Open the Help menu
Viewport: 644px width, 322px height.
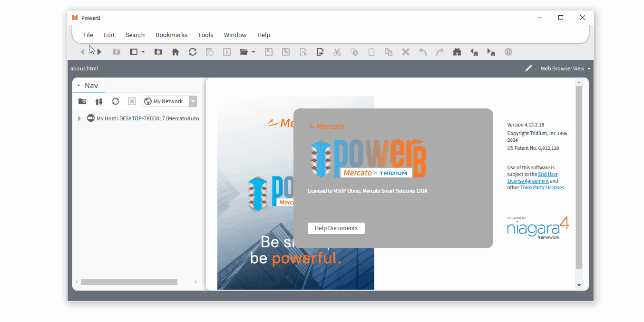tap(263, 35)
